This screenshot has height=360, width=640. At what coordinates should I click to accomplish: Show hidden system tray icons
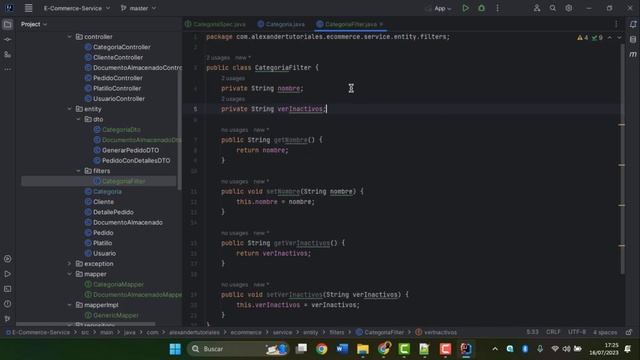495,349
